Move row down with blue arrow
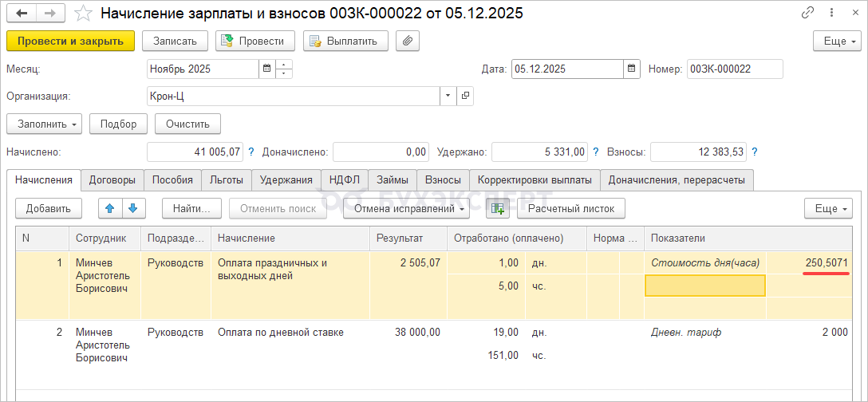Screen dimensions: 868x402 (x=133, y=209)
